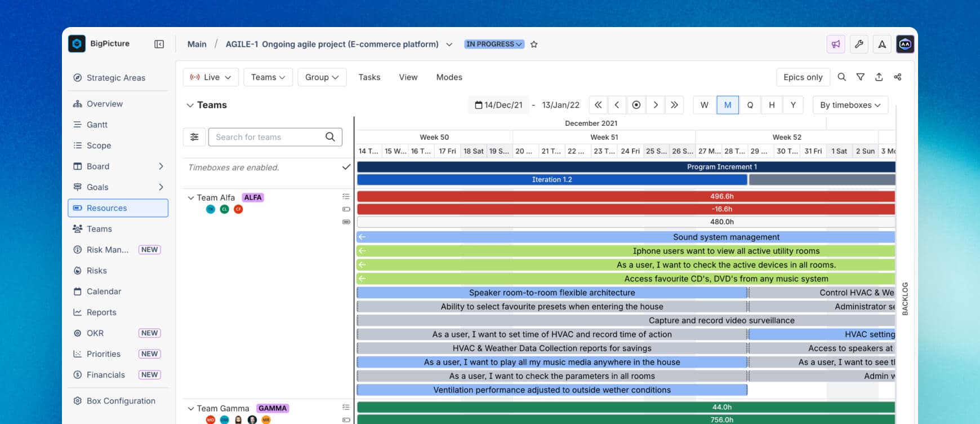The width and height of the screenshot is (980, 424).
Task: Click the share icon in toolbar
Action: (x=898, y=77)
